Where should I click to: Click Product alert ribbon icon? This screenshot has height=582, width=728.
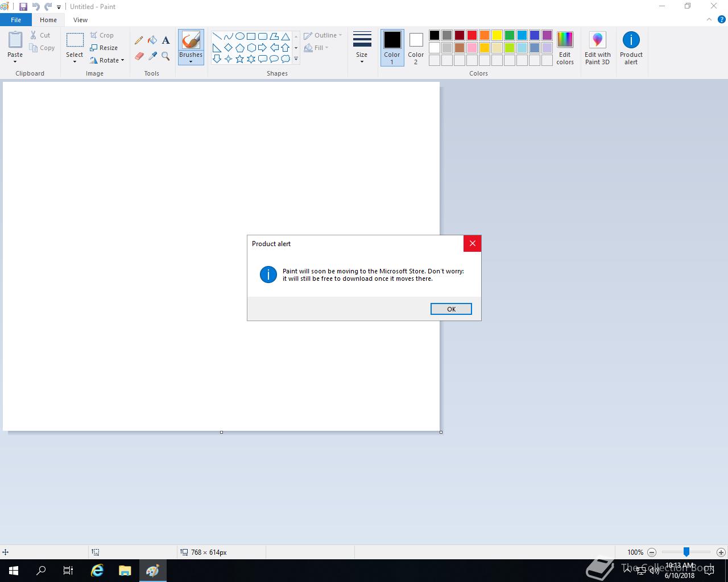click(x=631, y=48)
